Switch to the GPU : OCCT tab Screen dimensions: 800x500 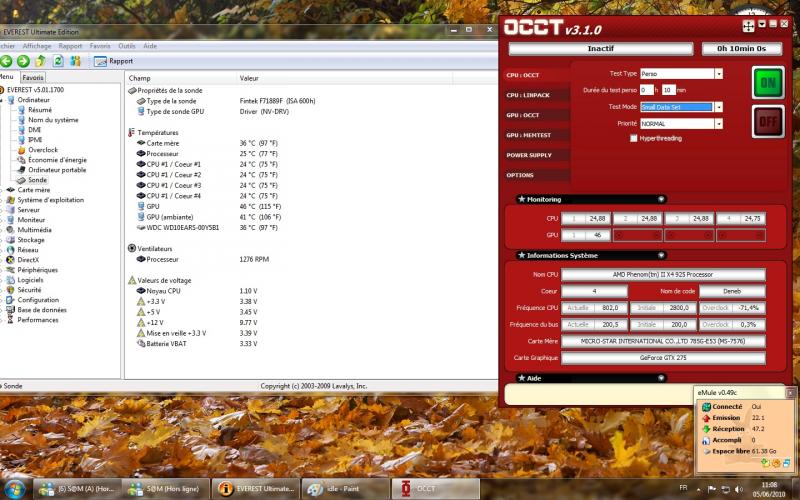[x=536, y=115]
